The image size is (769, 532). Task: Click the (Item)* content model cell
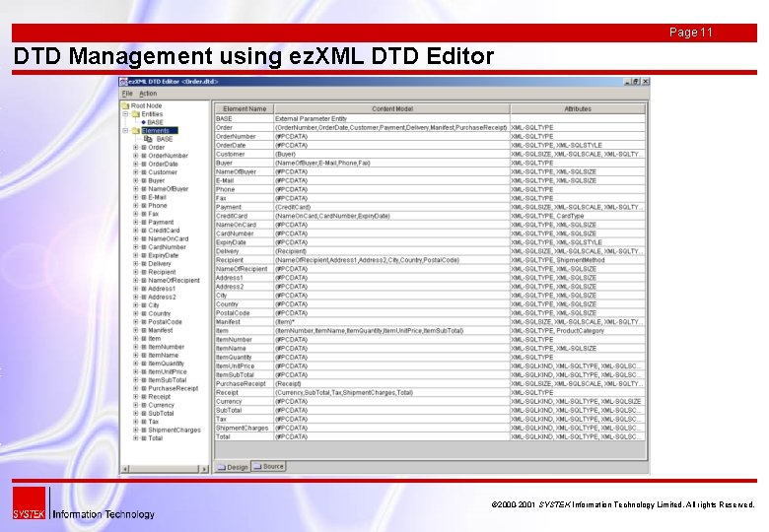(391, 322)
